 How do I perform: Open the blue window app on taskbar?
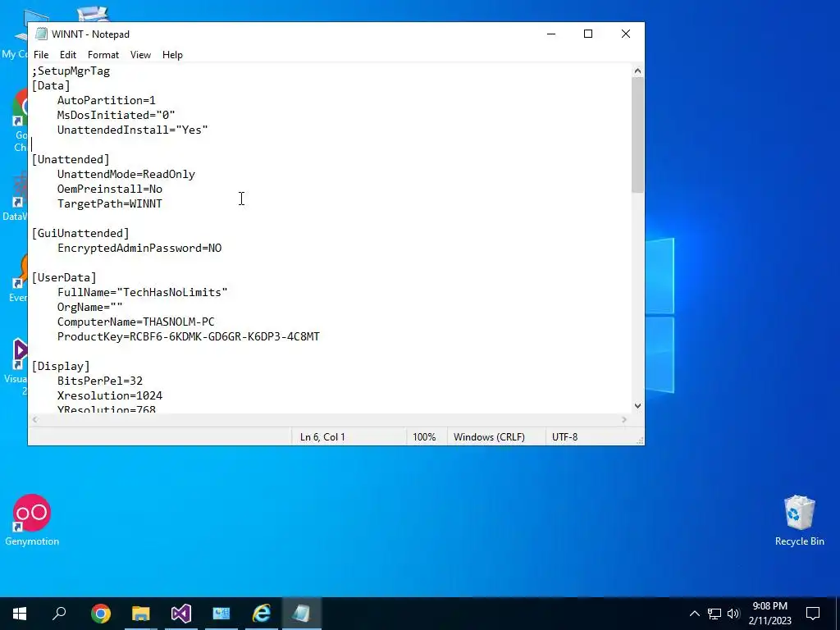[221, 614]
